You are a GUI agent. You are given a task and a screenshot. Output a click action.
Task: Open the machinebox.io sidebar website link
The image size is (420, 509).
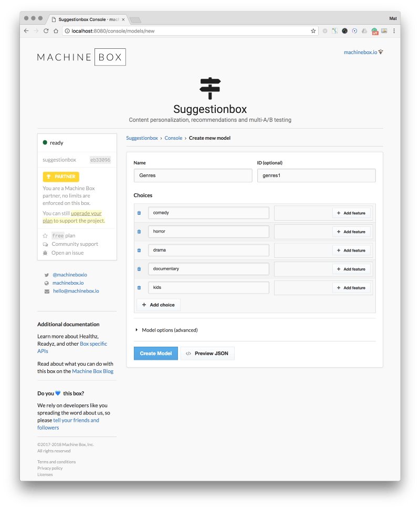point(68,283)
